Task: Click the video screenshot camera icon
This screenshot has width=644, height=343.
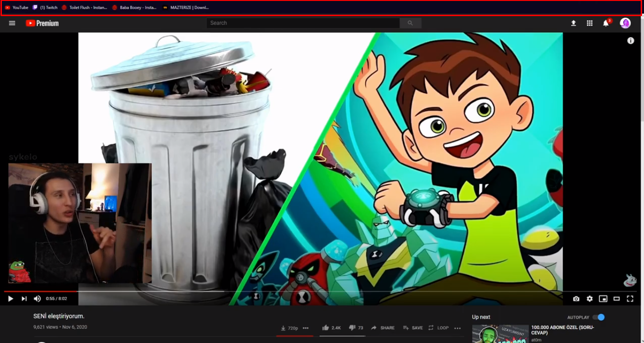Action: pos(576,298)
